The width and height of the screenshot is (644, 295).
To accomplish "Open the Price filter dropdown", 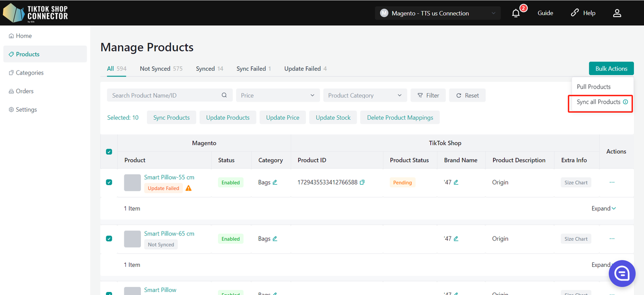I will [x=278, y=95].
